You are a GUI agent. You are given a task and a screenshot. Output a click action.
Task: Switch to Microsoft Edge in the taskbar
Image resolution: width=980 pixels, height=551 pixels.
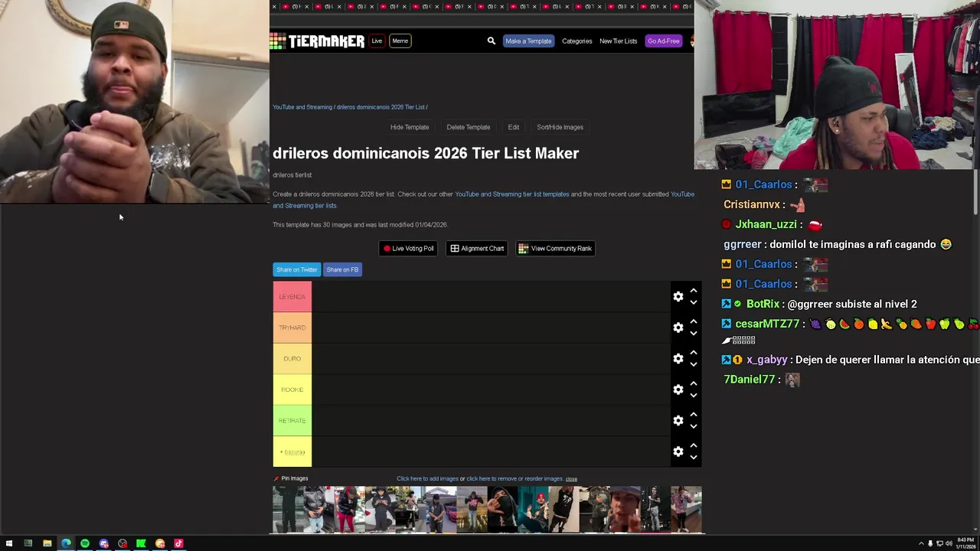[66, 543]
